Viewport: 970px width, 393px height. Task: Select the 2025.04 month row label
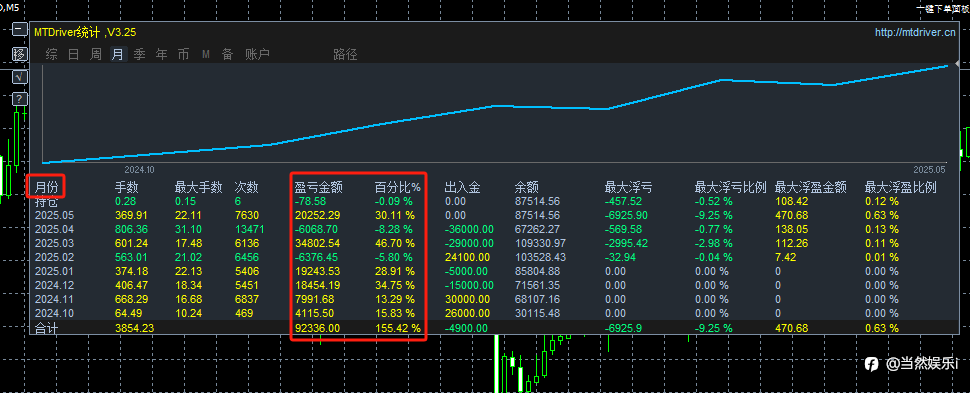54,230
